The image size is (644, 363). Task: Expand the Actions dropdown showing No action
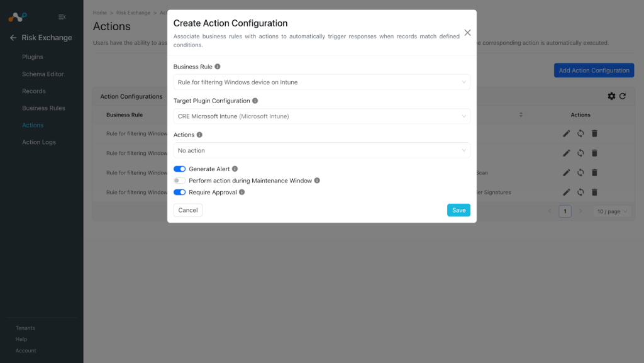coord(321,150)
